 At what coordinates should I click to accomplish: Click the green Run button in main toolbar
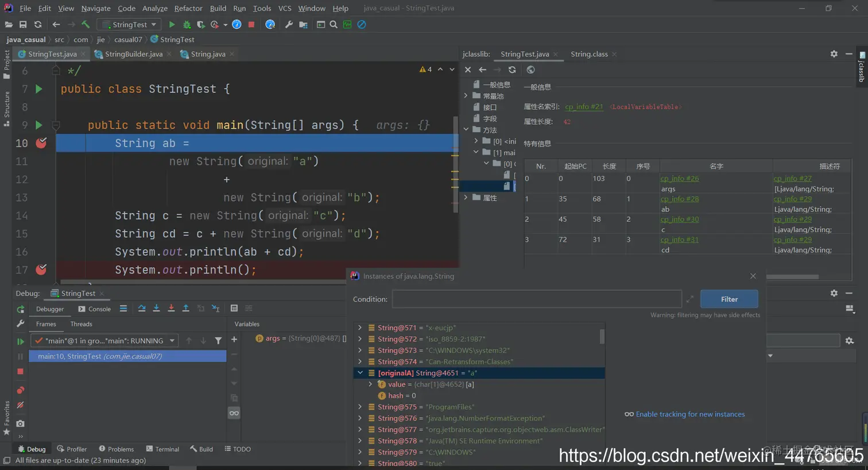tap(172, 25)
